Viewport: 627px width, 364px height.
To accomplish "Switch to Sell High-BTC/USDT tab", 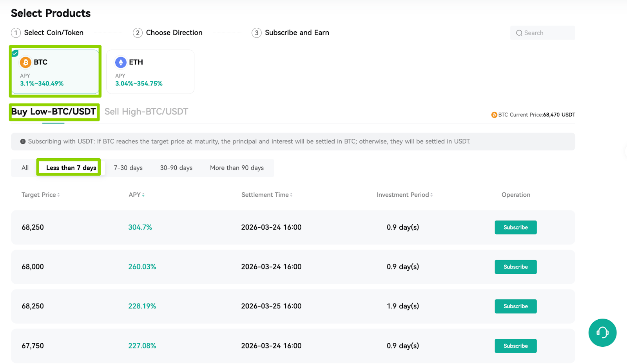I will pos(146,112).
